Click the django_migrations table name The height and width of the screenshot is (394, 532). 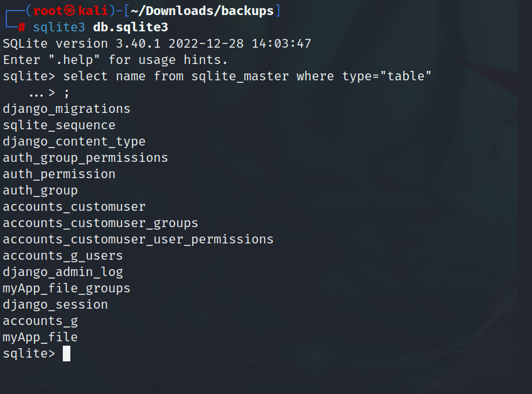click(67, 109)
